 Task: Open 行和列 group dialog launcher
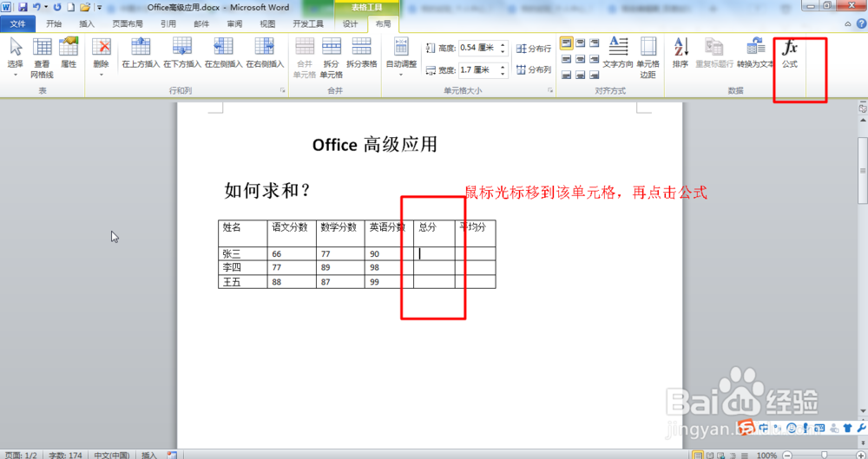point(282,90)
